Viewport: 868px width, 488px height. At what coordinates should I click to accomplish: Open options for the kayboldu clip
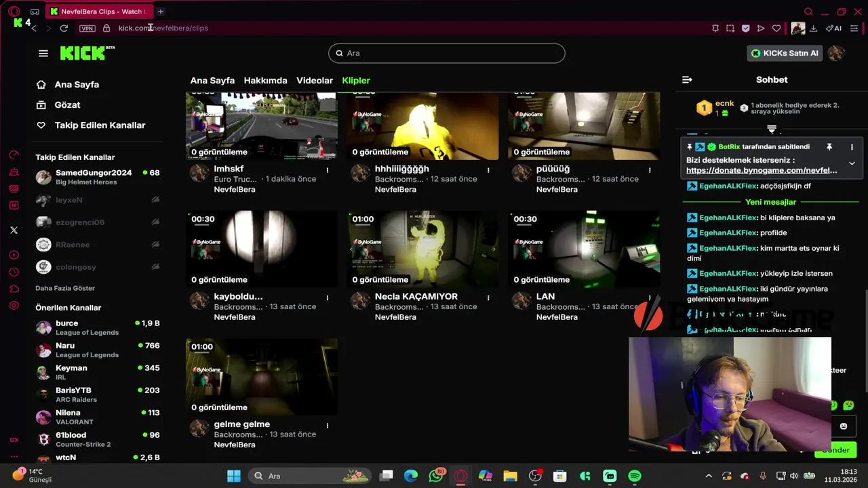pos(327,298)
